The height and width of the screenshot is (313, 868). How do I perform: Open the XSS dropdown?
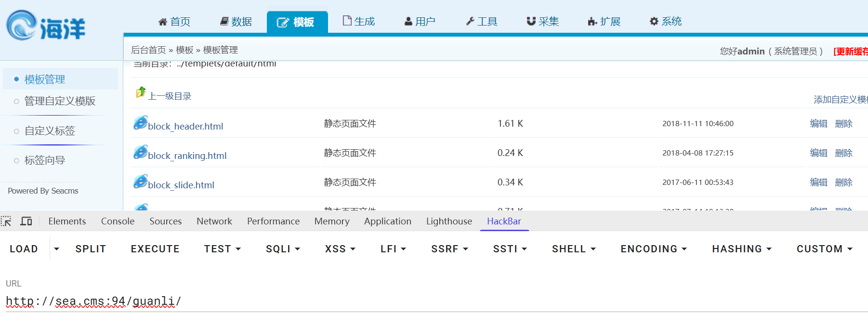tap(340, 249)
